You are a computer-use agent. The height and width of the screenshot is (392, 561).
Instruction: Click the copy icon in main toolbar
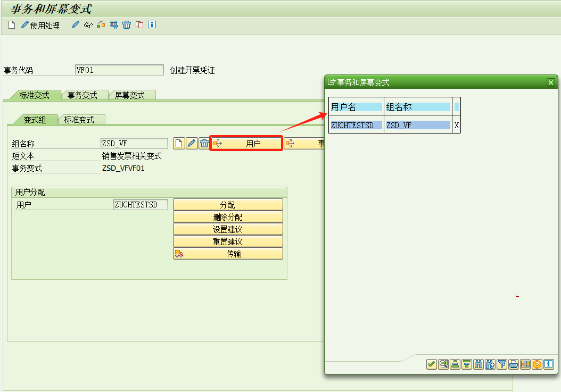point(139,24)
